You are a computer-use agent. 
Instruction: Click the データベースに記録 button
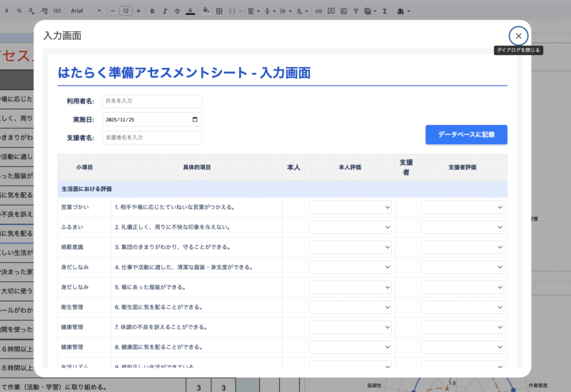point(466,134)
